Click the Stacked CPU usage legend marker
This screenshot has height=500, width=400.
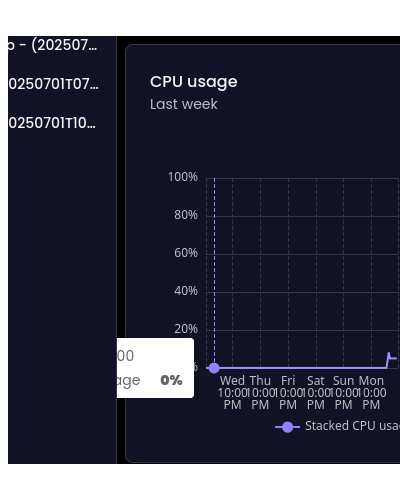pos(287,427)
